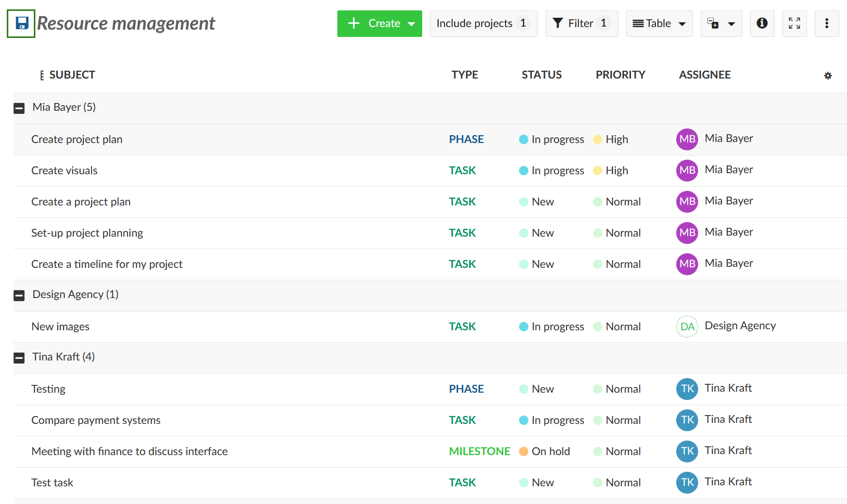Open the info panel icon

[762, 23]
